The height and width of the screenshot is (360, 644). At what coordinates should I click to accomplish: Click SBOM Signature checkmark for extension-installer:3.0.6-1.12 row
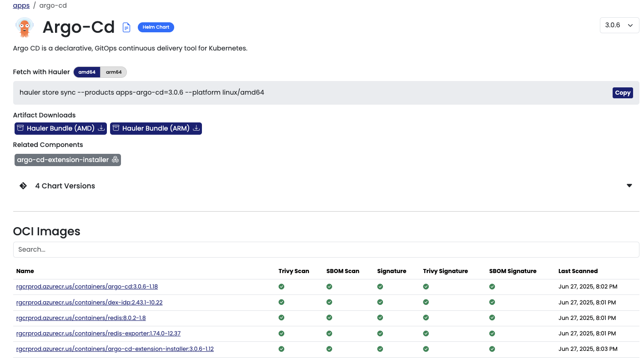492,349
